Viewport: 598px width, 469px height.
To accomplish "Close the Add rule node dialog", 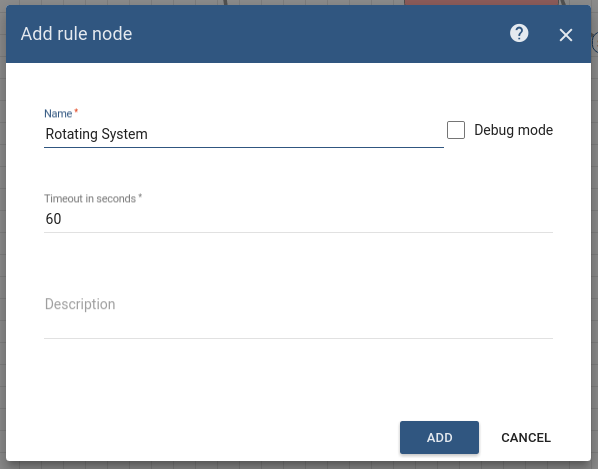I will click(566, 35).
